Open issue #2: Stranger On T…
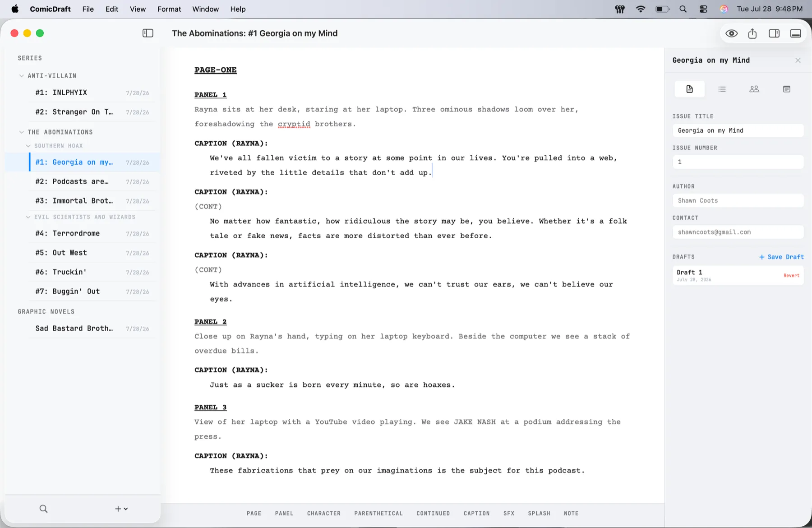The image size is (812, 528). pyautogui.click(x=92, y=112)
